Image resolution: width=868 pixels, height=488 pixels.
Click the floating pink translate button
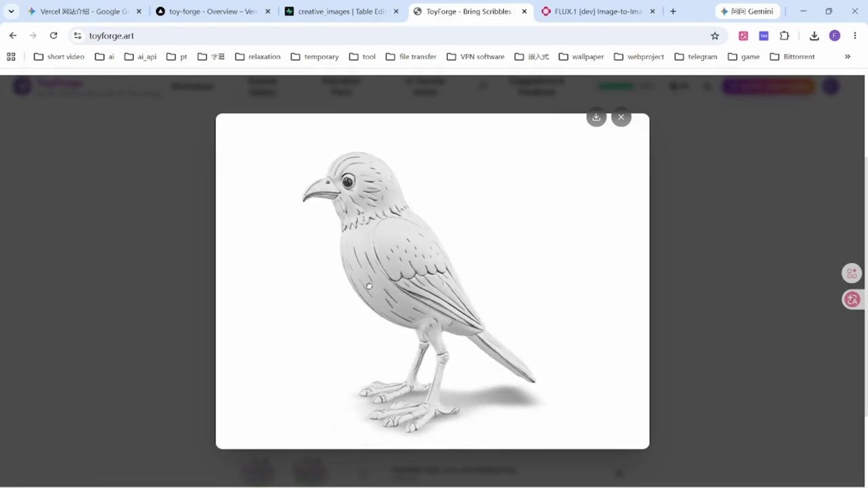click(x=851, y=299)
